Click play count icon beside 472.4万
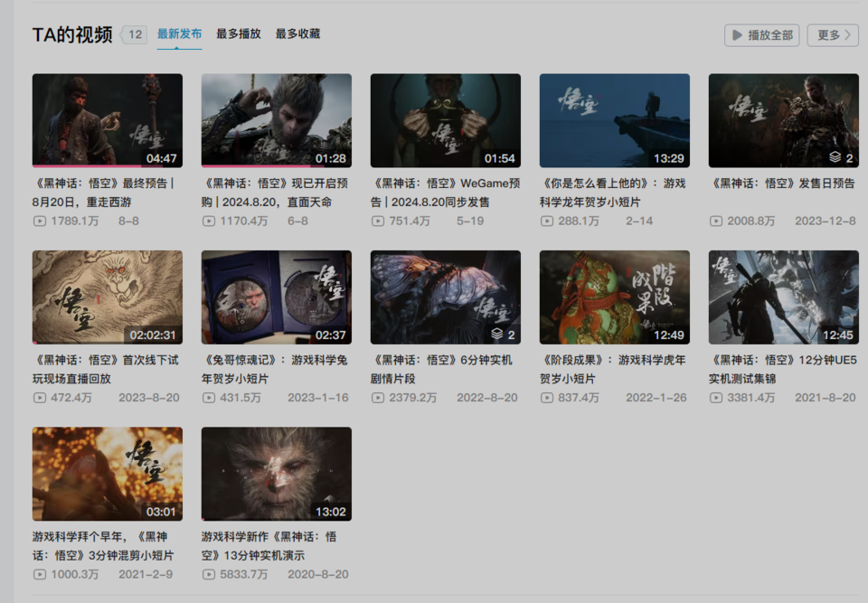 pos(39,398)
